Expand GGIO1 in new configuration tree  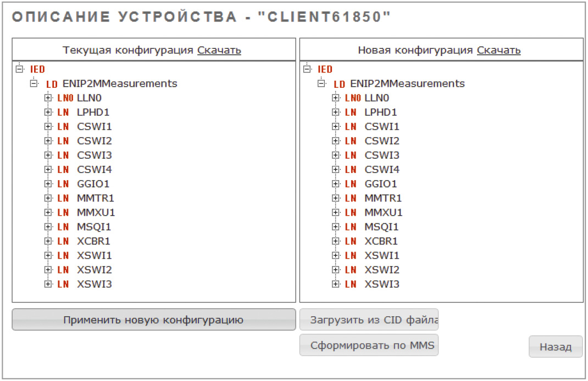(x=336, y=183)
